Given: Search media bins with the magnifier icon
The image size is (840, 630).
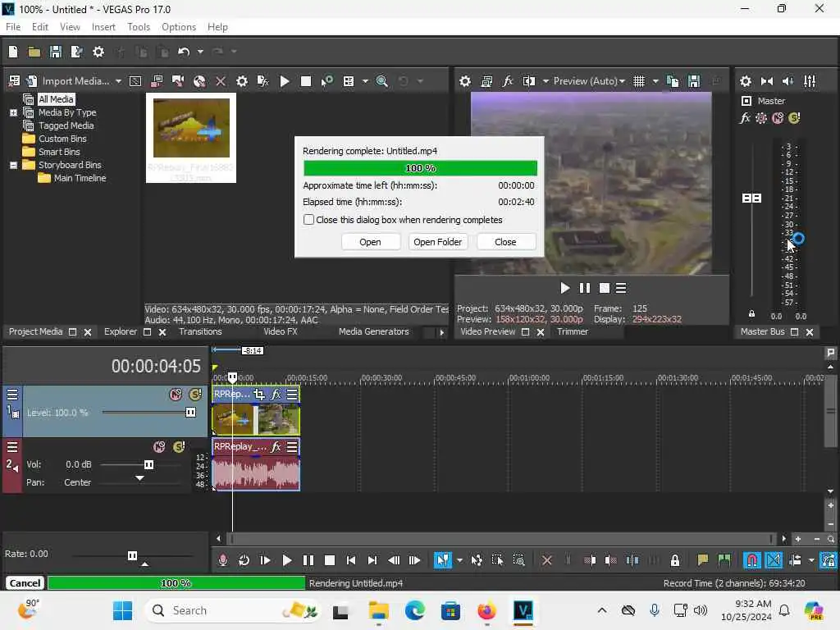Looking at the screenshot, I should 382,81.
